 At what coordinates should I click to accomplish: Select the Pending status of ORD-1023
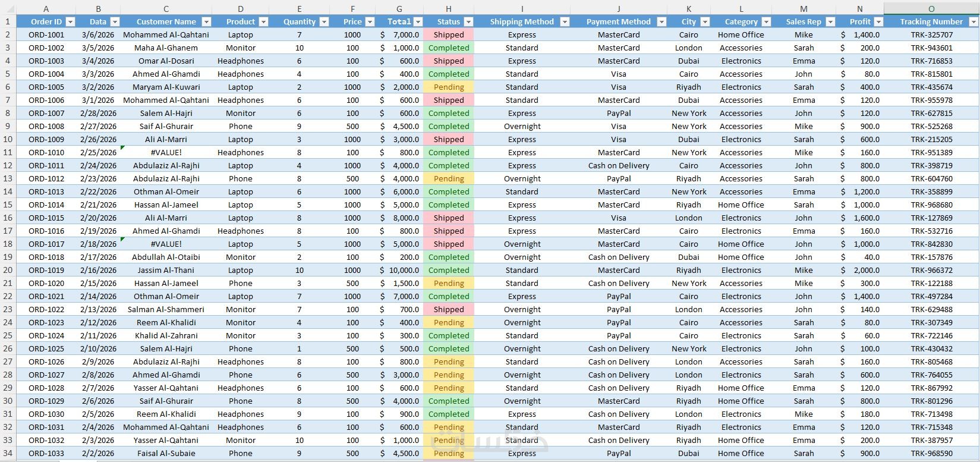click(449, 322)
